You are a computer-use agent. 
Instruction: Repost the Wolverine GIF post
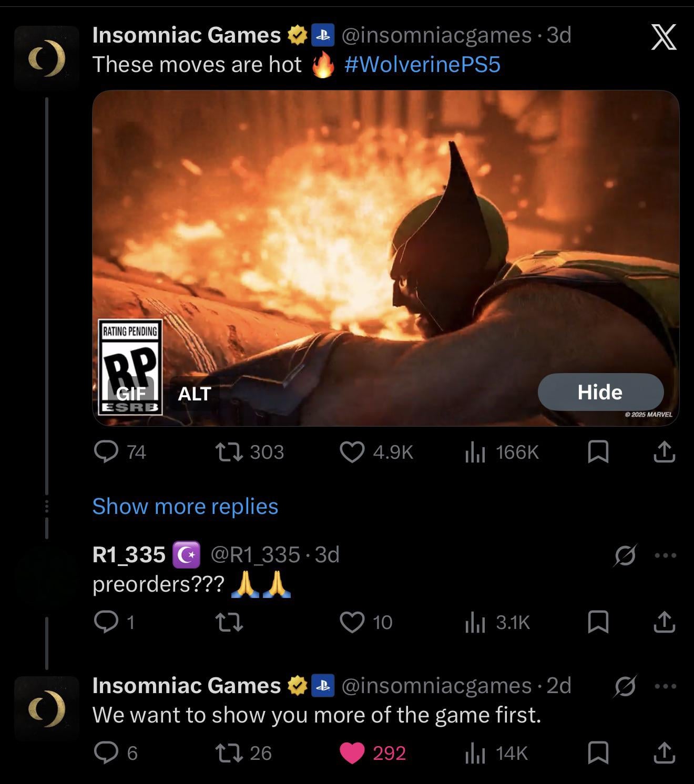coord(229,452)
